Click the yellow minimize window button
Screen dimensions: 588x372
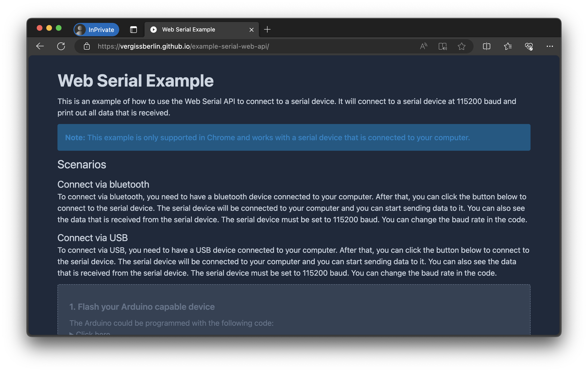49,28
